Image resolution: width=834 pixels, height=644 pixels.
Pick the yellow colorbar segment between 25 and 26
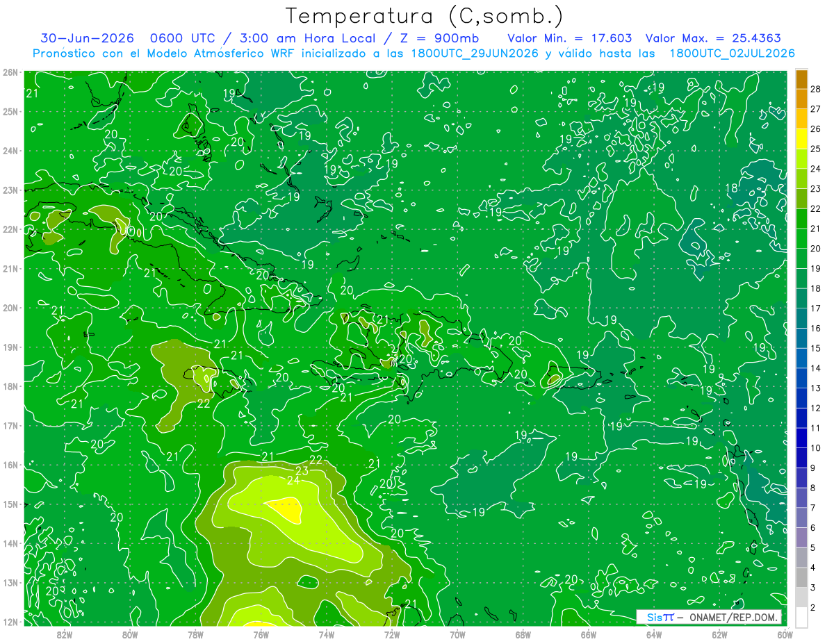pos(801,139)
